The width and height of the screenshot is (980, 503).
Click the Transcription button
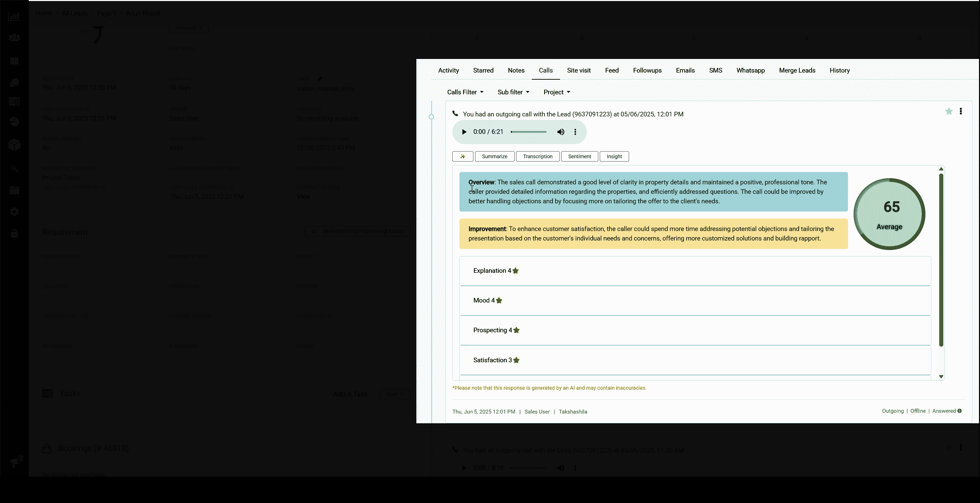(537, 156)
